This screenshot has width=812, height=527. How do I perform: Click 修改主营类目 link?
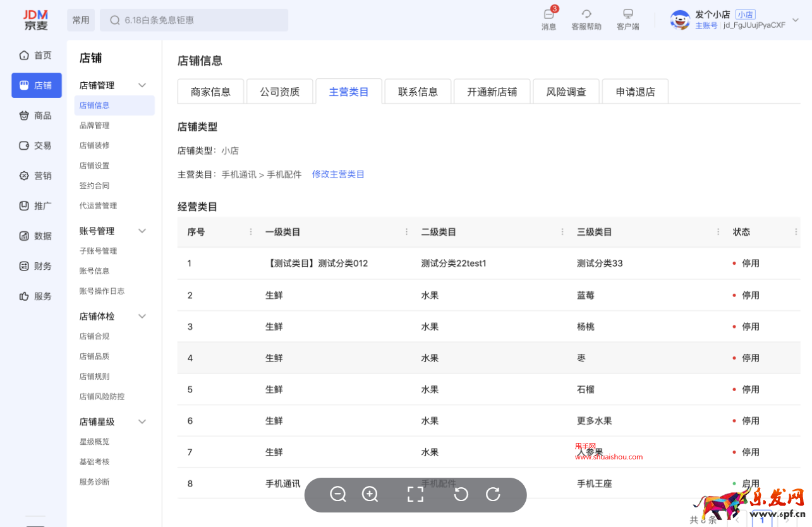pyautogui.click(x=338, y=174)
